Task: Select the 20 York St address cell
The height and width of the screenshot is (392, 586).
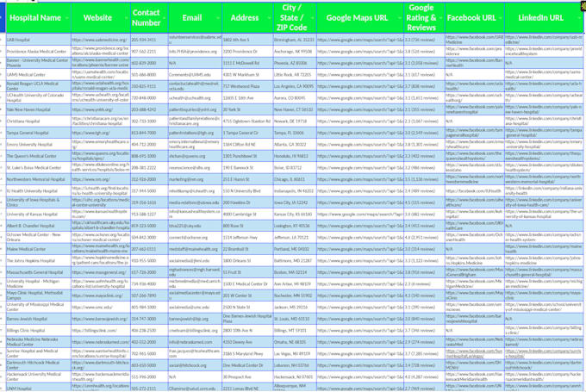Action: [248, 109]
